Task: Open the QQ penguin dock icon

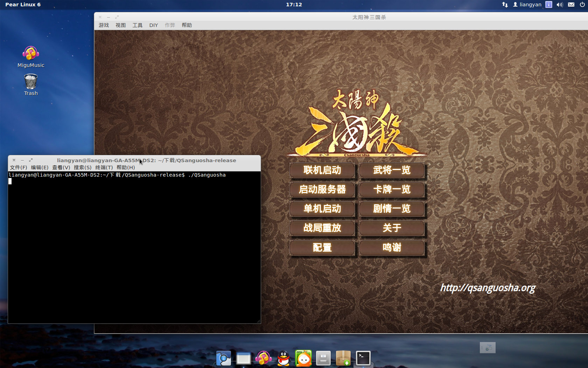Action: [283, 358]
